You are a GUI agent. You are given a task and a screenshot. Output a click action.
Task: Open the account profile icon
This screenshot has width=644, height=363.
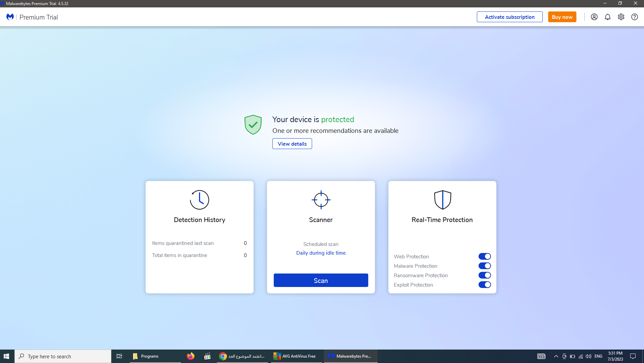tap(594, 17)
